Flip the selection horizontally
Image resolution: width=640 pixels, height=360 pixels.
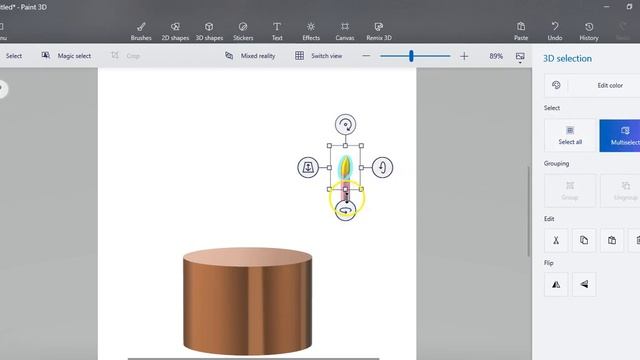556,284
